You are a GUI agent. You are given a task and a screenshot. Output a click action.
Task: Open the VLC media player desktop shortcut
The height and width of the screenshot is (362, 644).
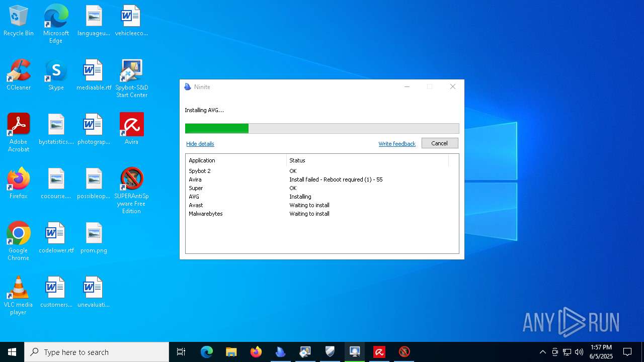[x=19, y=296]
